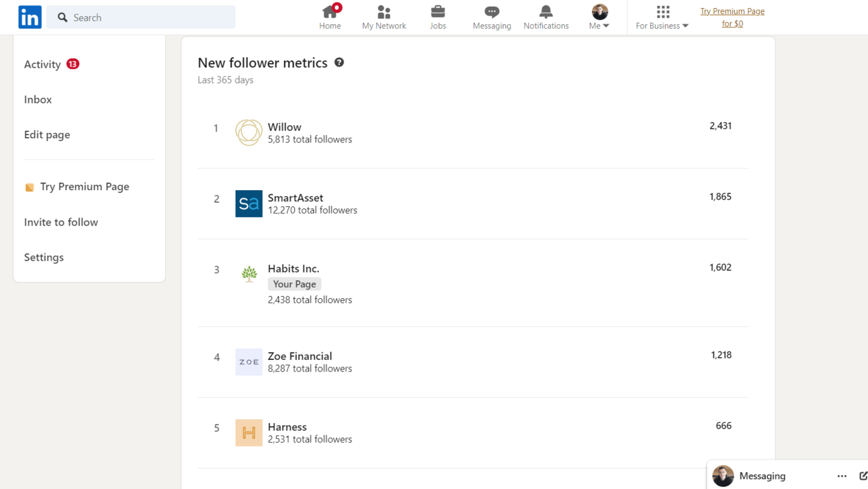Open page Settings in sidebar
The image size is (868, 489).
tap(44, 257)
